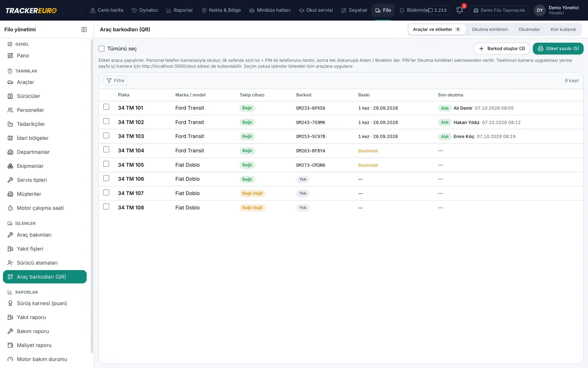Click the Ekipmanlar cubes icon
This screenshot has height=368, width=588.
click(x=10, y=166)
